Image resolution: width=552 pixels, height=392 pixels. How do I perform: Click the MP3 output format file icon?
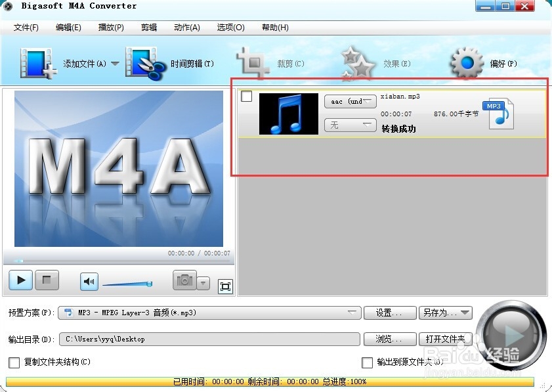click(499, 113)
